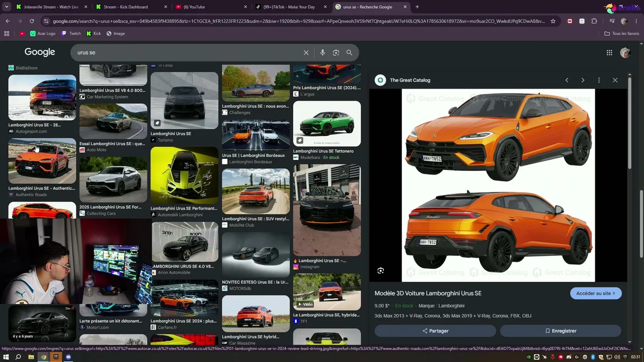Open more options in the image preview panel
The width and height of the screenshot is (644, 362).
[599, 80]
